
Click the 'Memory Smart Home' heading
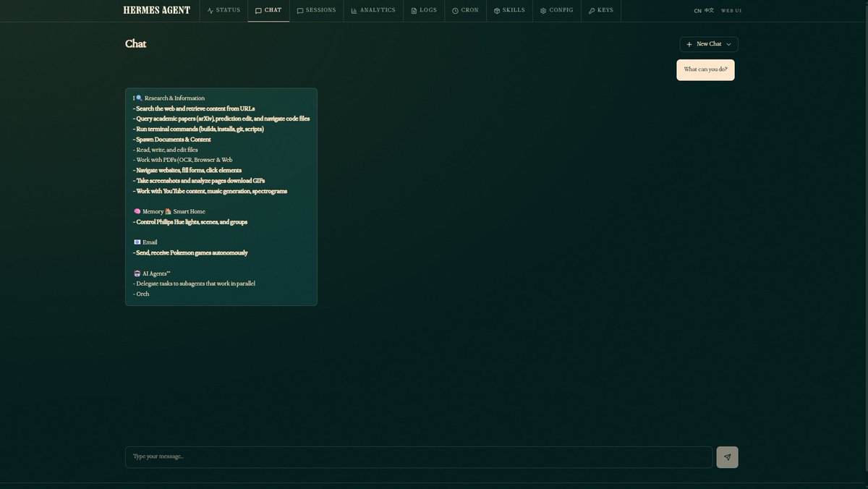(169, 212)
